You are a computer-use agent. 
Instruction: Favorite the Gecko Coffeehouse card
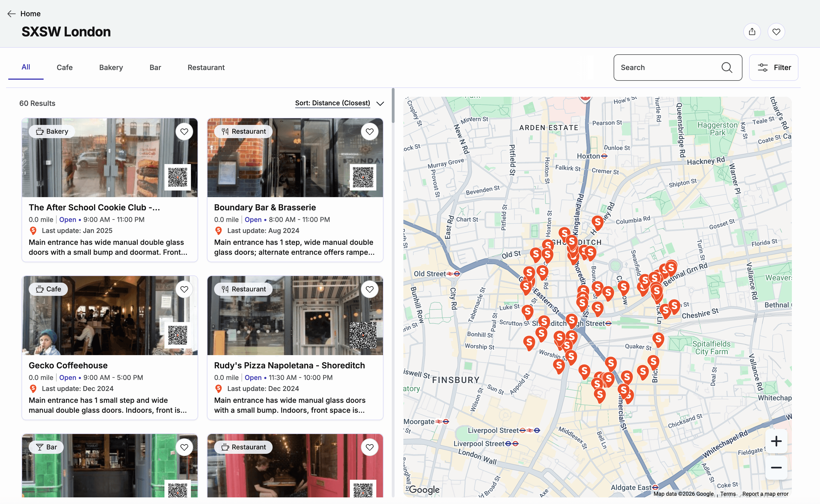[184, 289]
